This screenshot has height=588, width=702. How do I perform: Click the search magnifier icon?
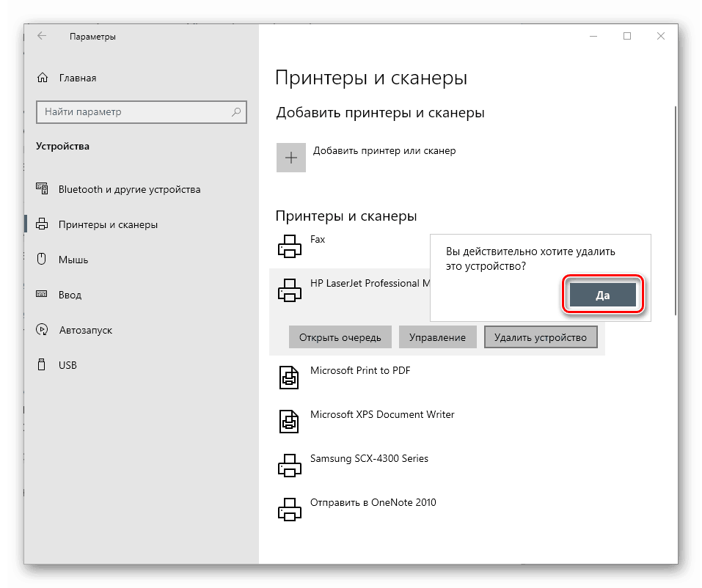click(236, 112)
